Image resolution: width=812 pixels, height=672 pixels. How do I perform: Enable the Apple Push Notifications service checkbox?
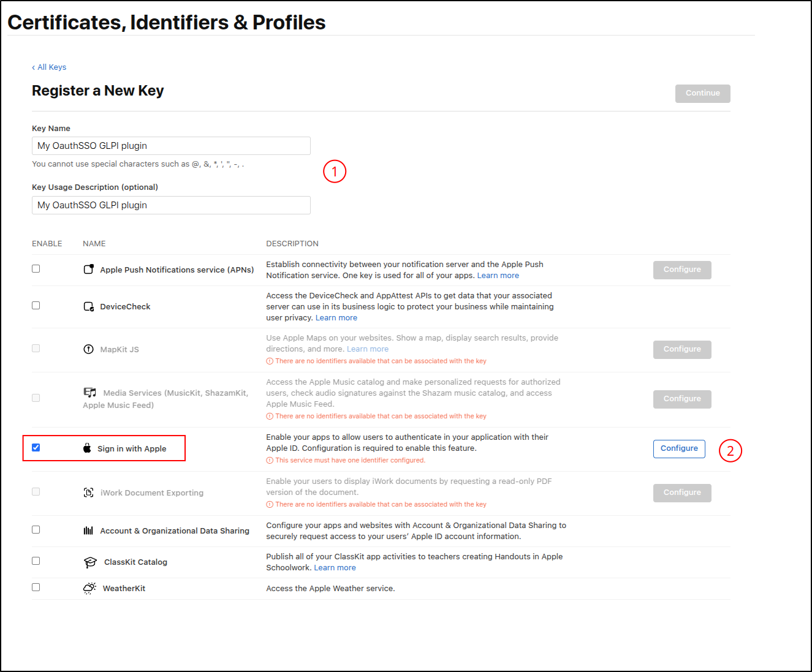(36, 269)
